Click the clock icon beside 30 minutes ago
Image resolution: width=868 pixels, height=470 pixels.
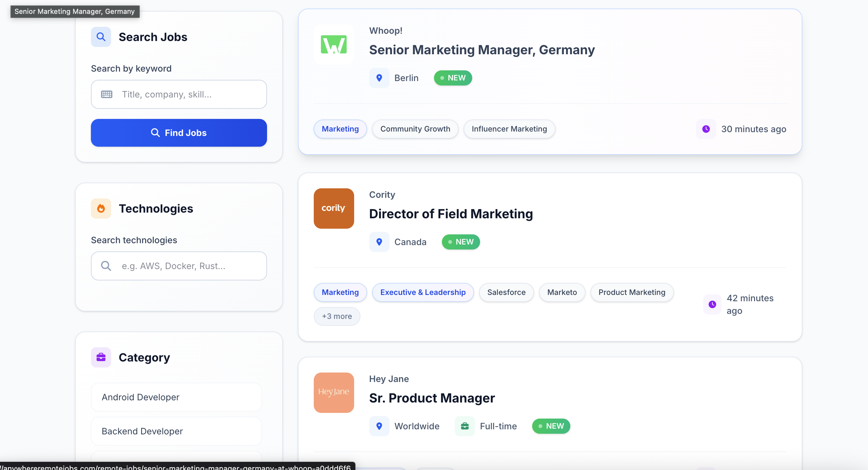(x=706, y=129)
